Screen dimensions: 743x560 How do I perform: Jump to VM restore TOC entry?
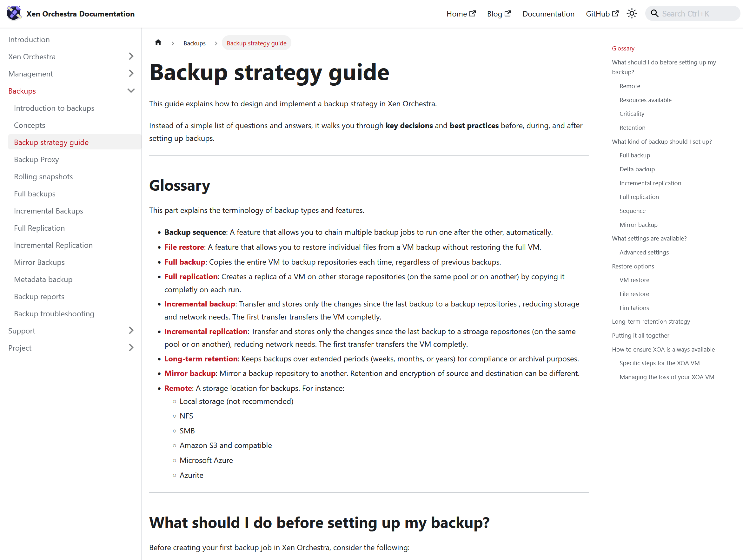point(634,280)
